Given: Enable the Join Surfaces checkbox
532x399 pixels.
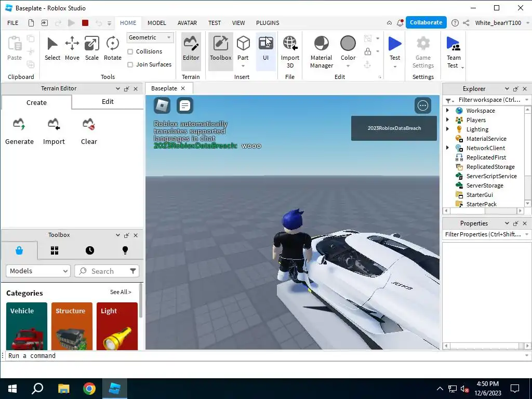Looking at the screenshot, I should pyautogui.click(x=130, y=64).
